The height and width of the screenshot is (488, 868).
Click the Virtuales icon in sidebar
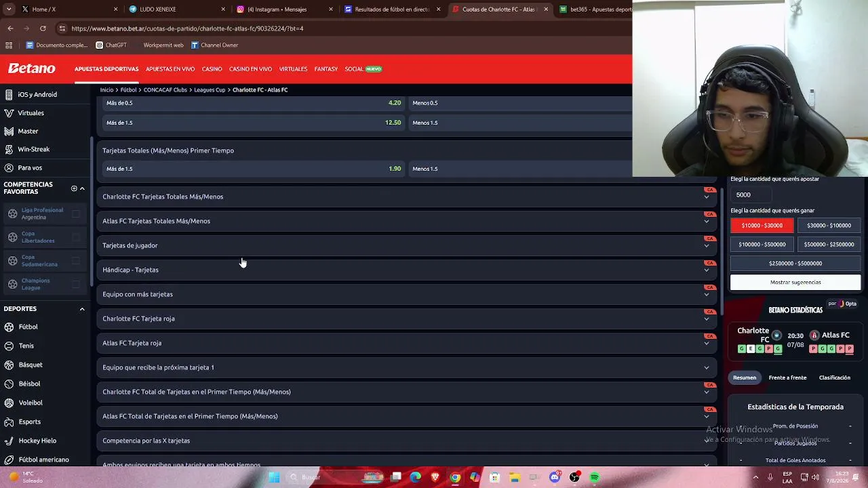9,113
